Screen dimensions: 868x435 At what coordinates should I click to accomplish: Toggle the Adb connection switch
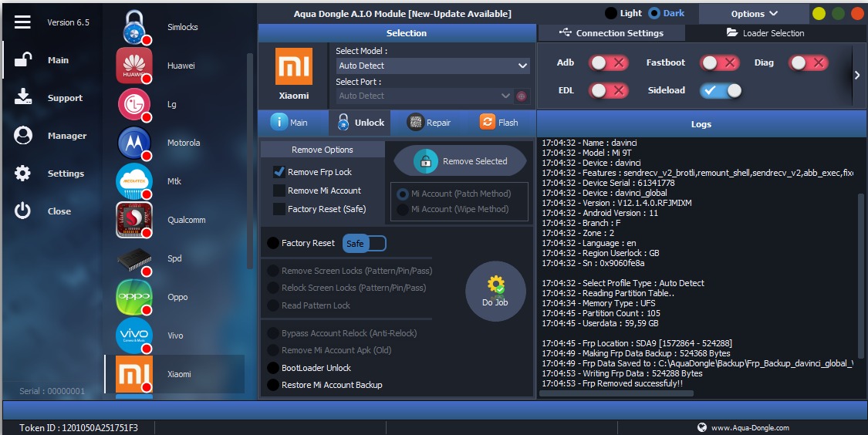[x=609, y=62]
